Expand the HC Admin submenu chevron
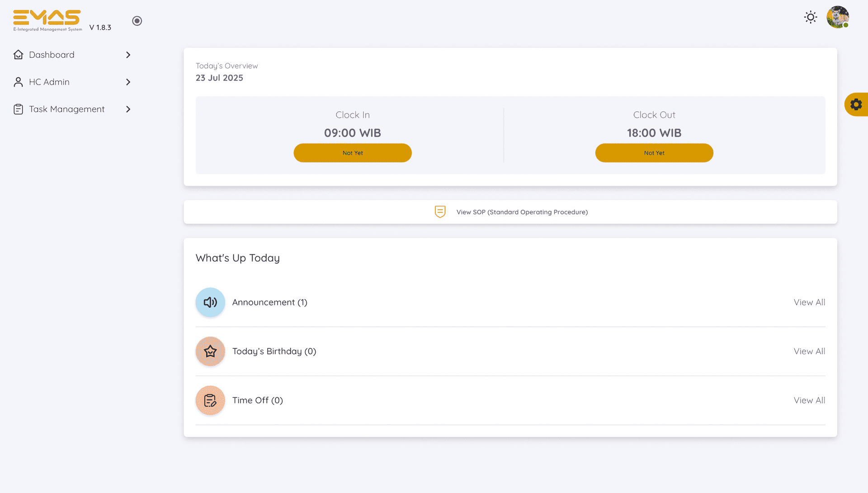Screen dimensions: 868x493 click(128, 82)
